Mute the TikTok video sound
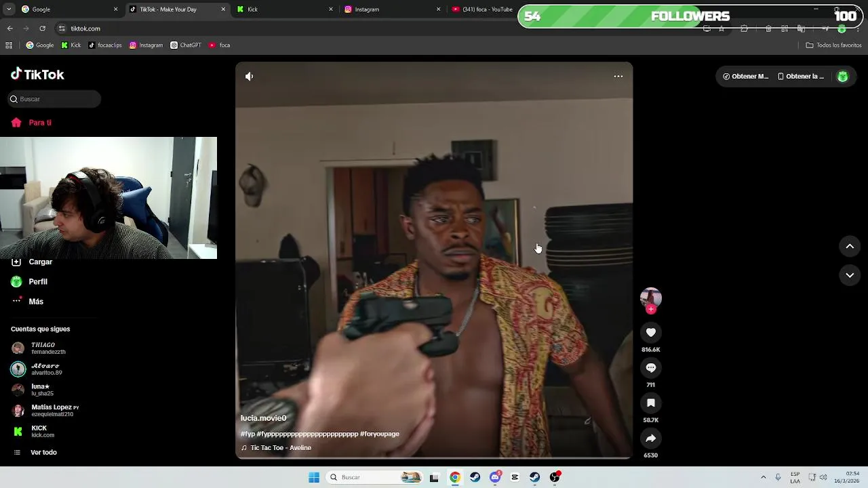The width and height of the screenshot is (868, 488). tap(250, 77)
